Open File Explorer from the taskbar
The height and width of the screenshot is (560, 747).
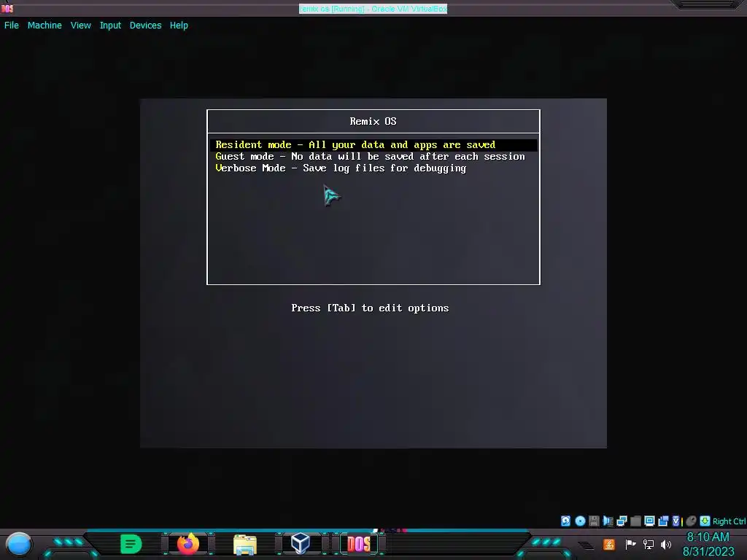point(245,544)
